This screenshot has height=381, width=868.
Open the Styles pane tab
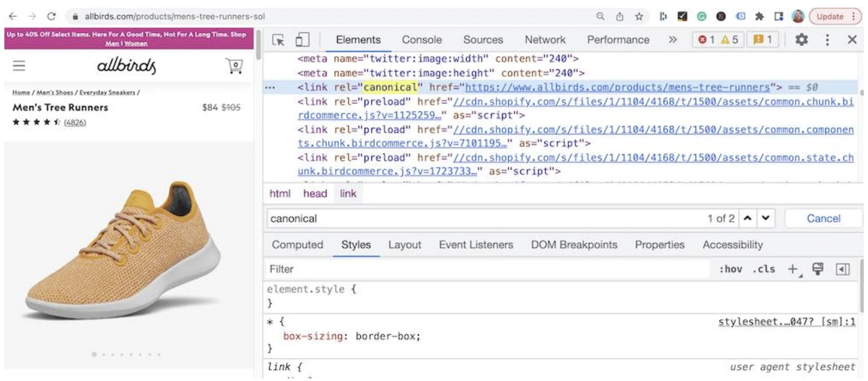click(356, 245)
